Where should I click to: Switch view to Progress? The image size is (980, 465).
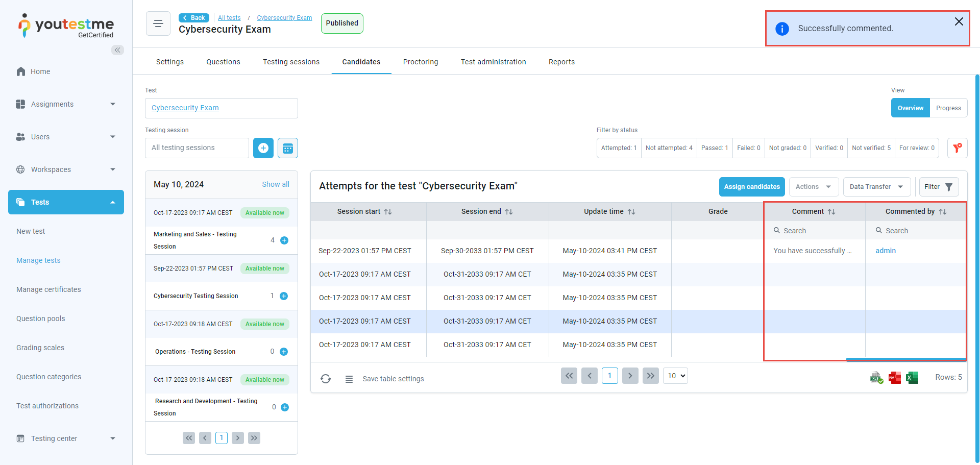tap(948, 108)
